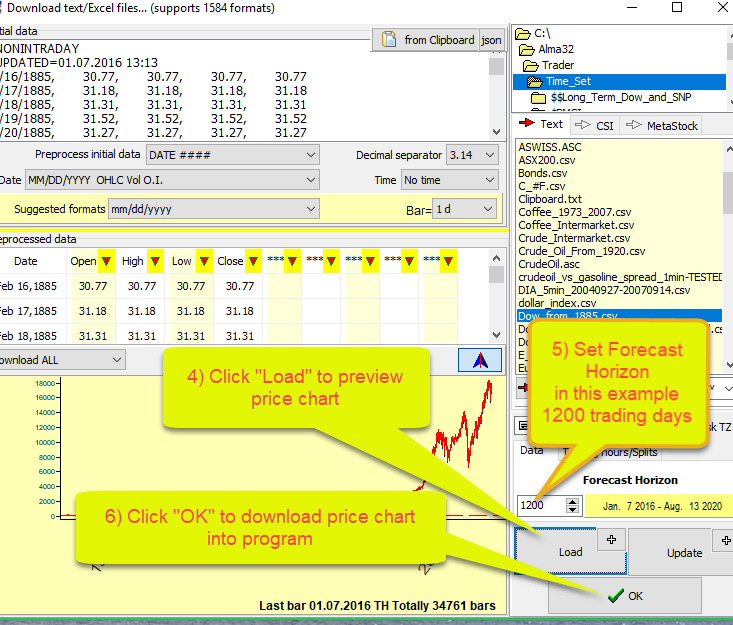Click the blue arrowhead chart icon button

(479, 360)
